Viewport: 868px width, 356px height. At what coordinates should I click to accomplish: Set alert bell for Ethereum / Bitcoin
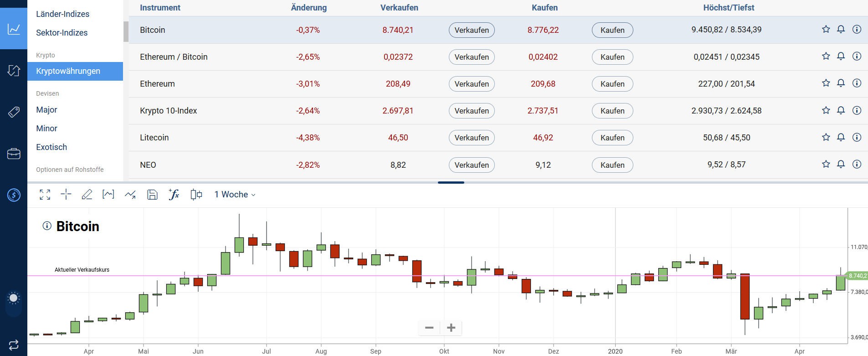tap(841, 56)
